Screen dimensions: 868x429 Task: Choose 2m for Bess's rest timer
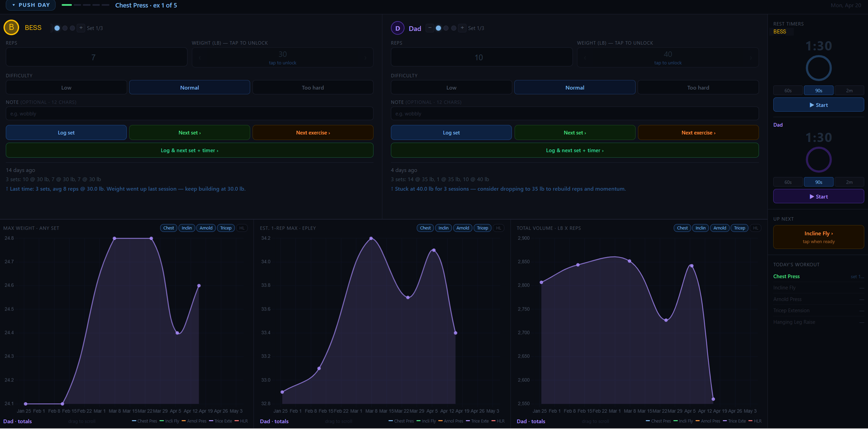[849, 91]
